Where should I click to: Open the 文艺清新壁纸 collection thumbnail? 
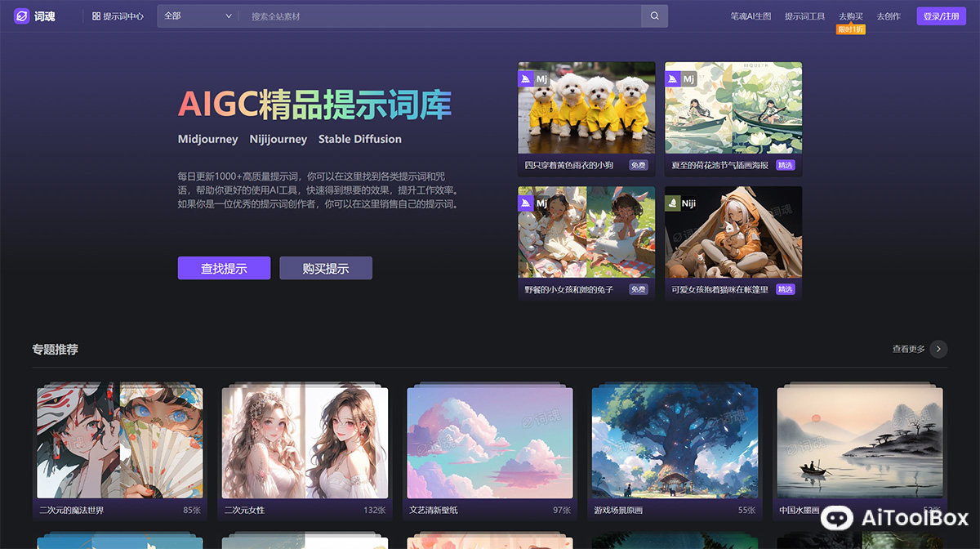pos(490,443)
